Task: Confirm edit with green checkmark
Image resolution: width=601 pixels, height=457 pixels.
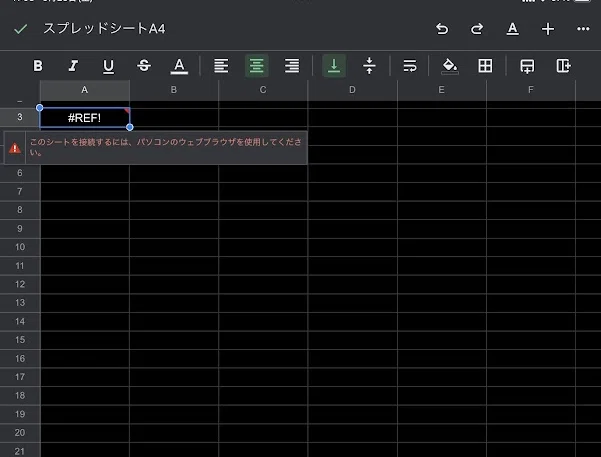Action: pos(20,29)
